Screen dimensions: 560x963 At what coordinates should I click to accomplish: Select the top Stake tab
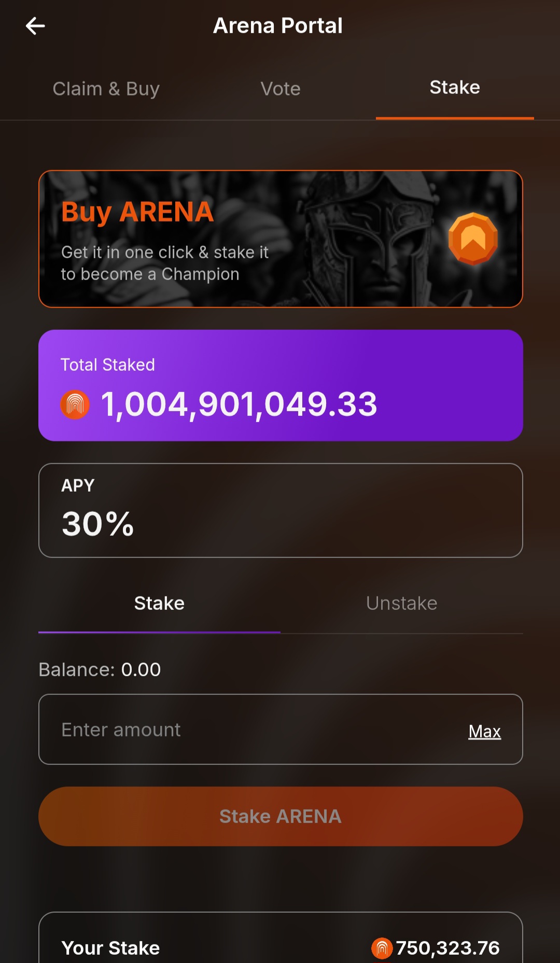(x=455, y=88)
